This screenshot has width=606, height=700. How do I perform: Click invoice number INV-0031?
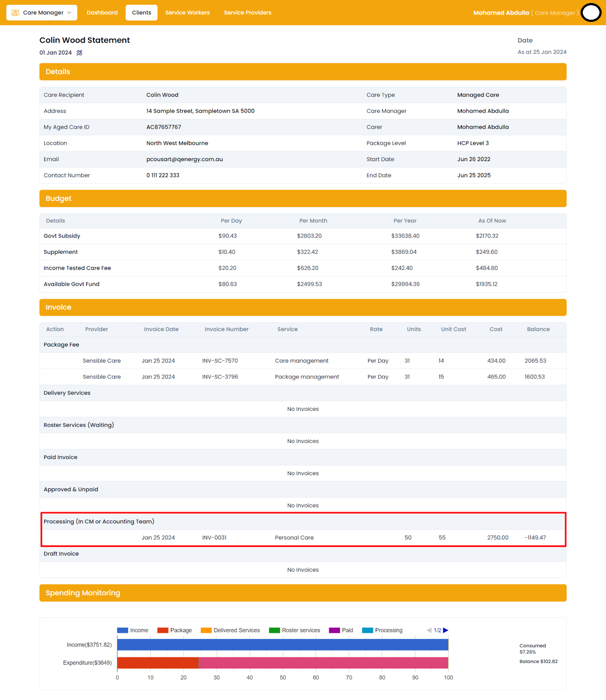(214, 538)
